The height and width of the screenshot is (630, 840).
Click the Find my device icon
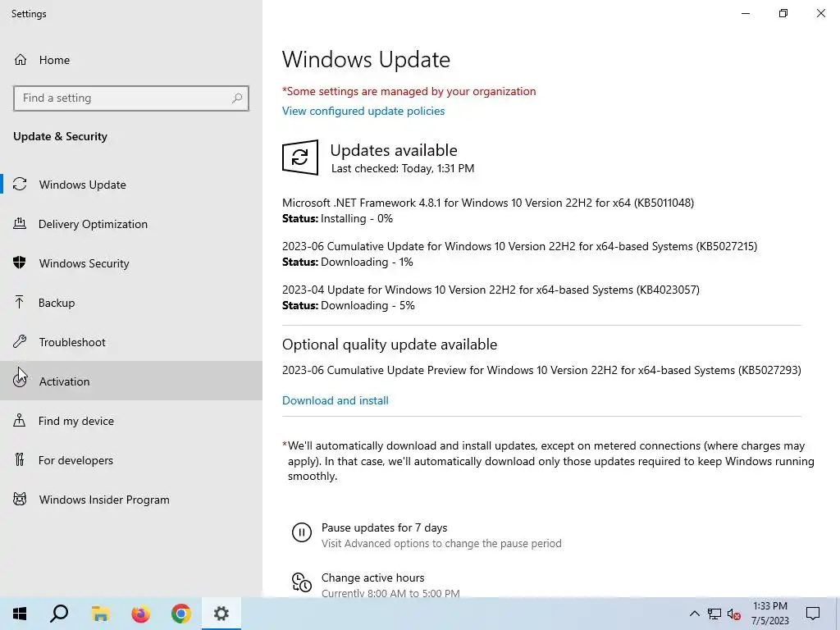click(x=20, y=421)
